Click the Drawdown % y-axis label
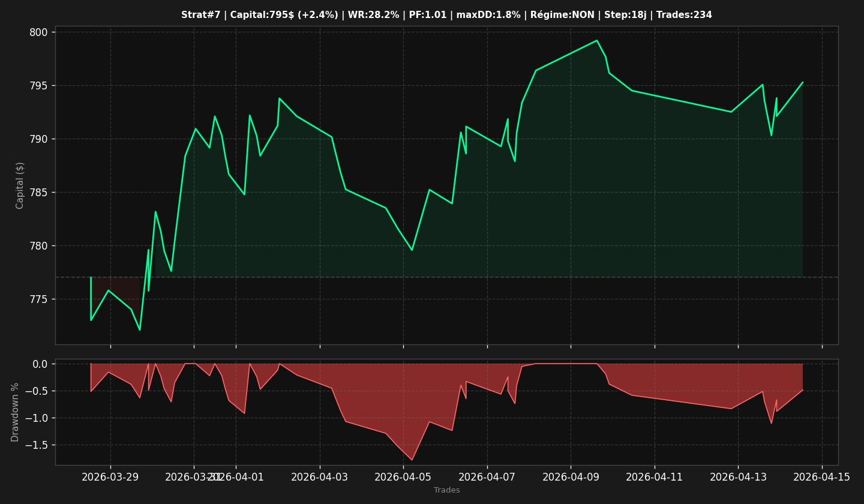 coord(16,412)
